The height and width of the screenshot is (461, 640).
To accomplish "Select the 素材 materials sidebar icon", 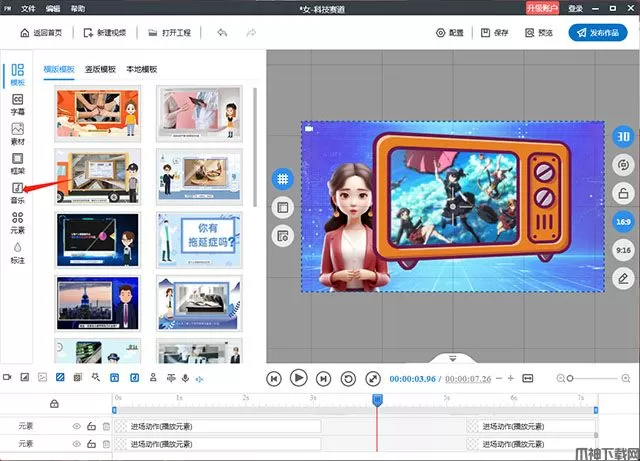I will 17,134.
